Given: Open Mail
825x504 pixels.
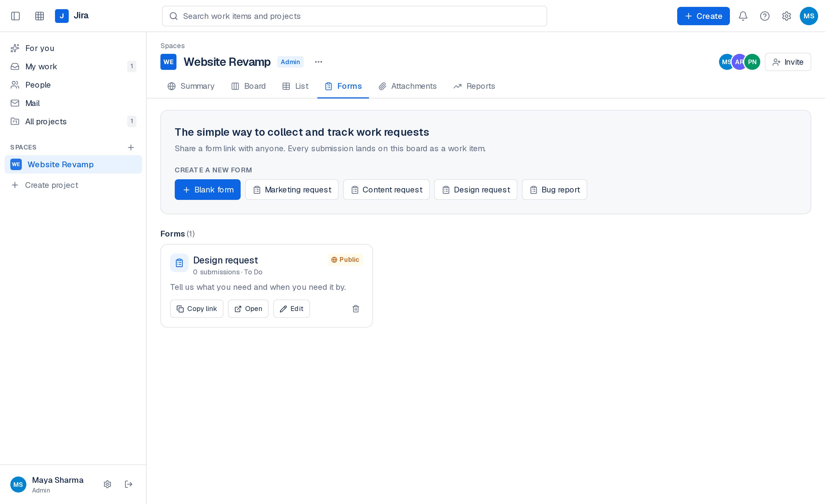Looking at the screenshot, I should coord(73,103).
